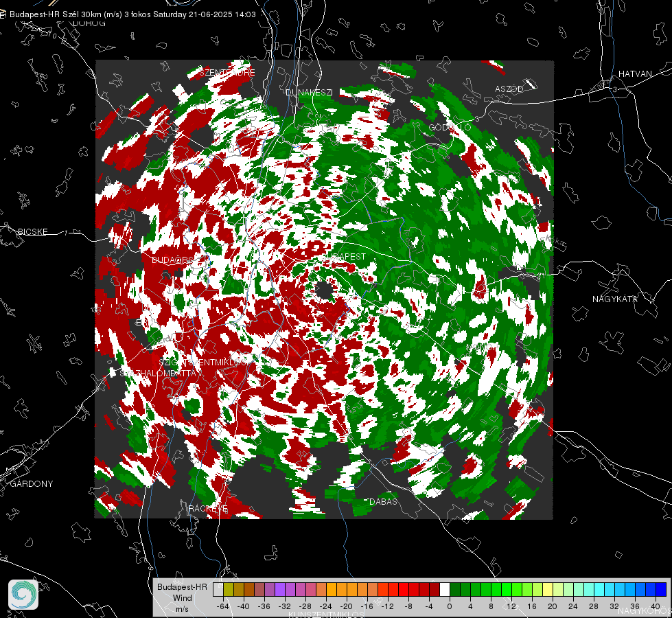Click the BUDAÖRS town label
This screenshot has width=672, height=618.
[172, 260]
